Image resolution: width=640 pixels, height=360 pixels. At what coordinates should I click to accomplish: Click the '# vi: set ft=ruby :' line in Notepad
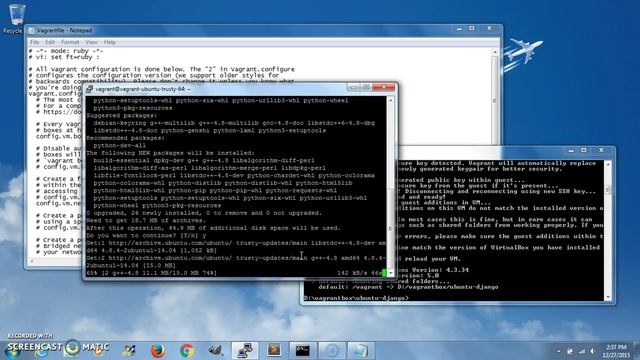[x=64, y=58]
